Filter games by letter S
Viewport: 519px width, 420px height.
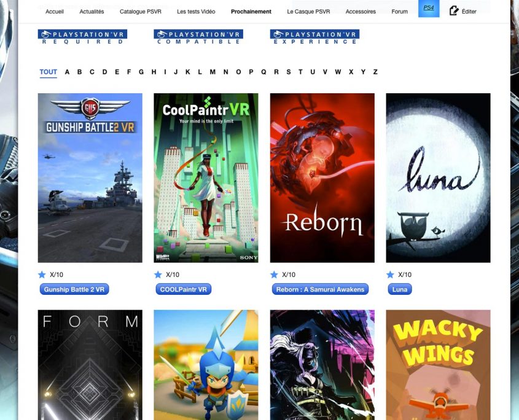tap(289, 72)
